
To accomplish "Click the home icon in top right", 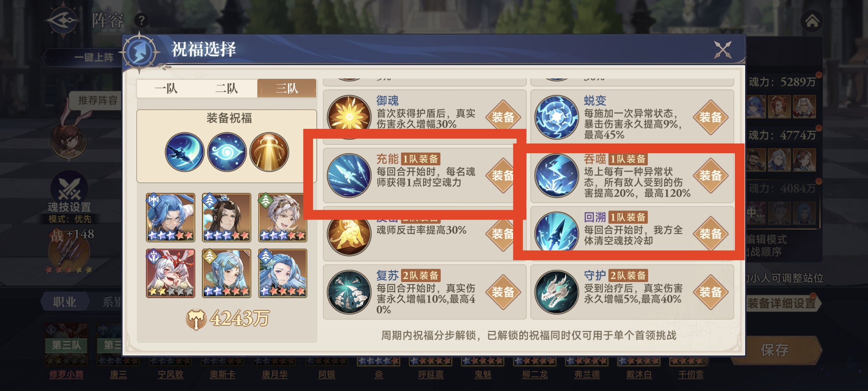I will pyautogui.click(x=812, y=21).
